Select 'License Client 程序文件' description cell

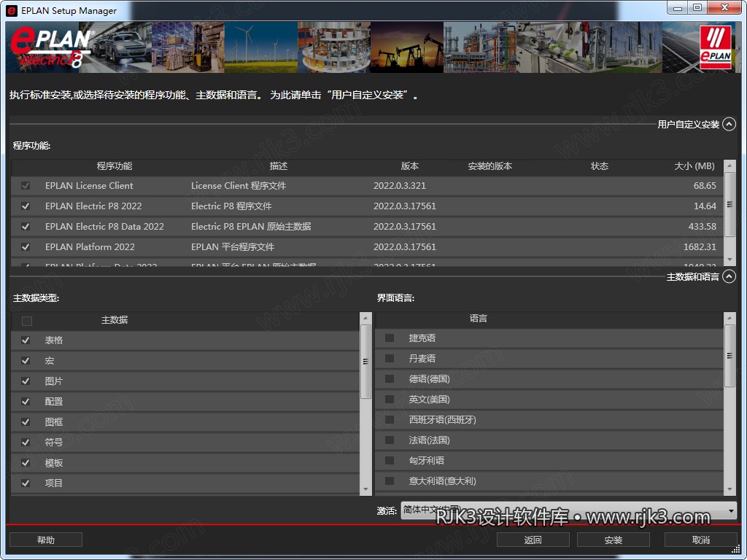pos(239,186)
